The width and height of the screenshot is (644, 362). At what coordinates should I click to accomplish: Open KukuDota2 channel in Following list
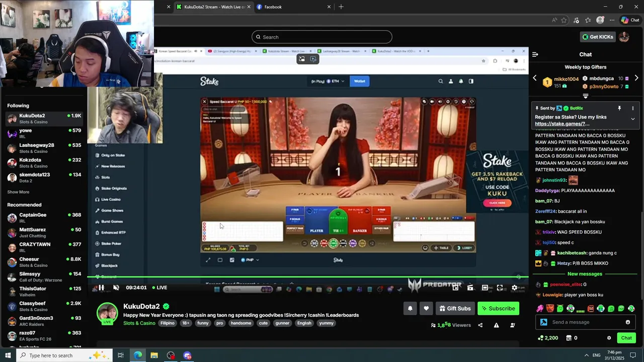pyautogui.click(x=44, y=119)
